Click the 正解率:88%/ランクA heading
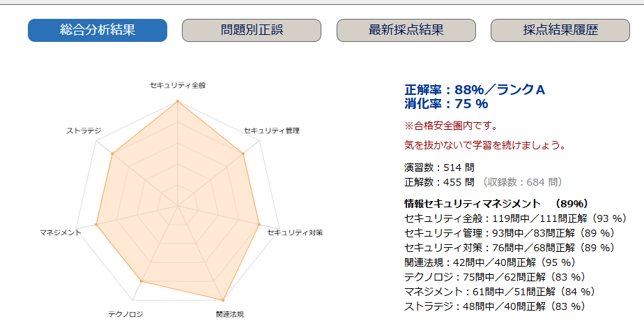The image size is (644, 335). click(x=475, y=89)
